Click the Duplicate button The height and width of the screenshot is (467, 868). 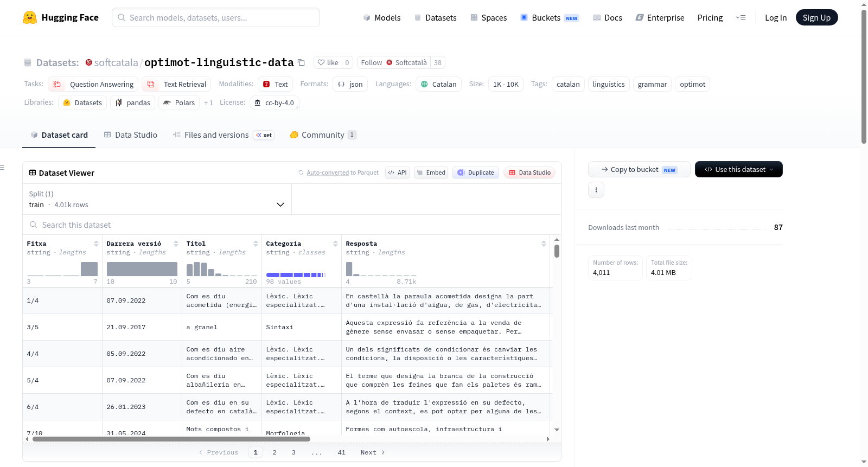coord(475,172)
